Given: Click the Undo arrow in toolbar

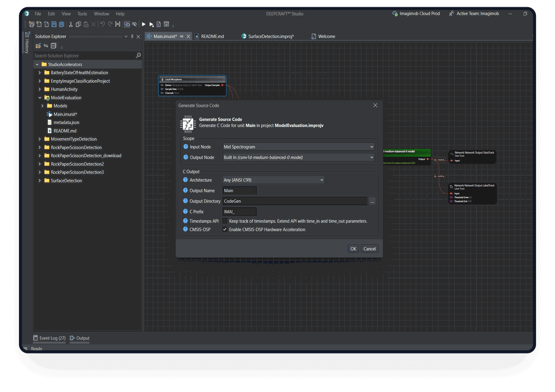Looking at the screenshot, I should pyautogui.click(x=102, y=24).
